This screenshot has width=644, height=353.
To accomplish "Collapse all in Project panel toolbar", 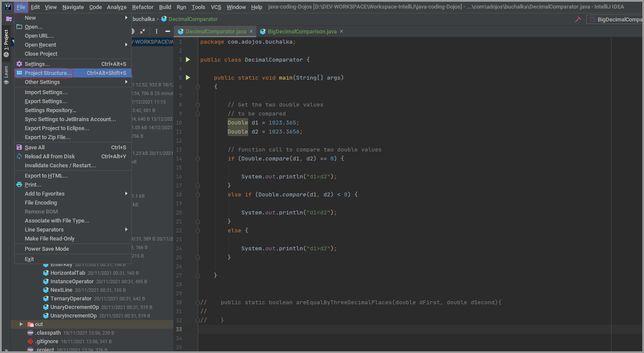I will click(x=142, y=31).
